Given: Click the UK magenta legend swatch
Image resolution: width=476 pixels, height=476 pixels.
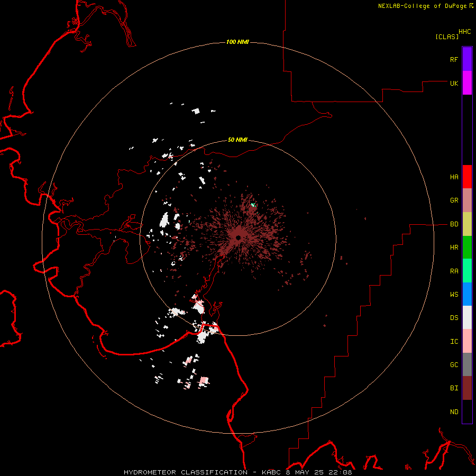Looking at the screenshot, I should tap(467, 83).
